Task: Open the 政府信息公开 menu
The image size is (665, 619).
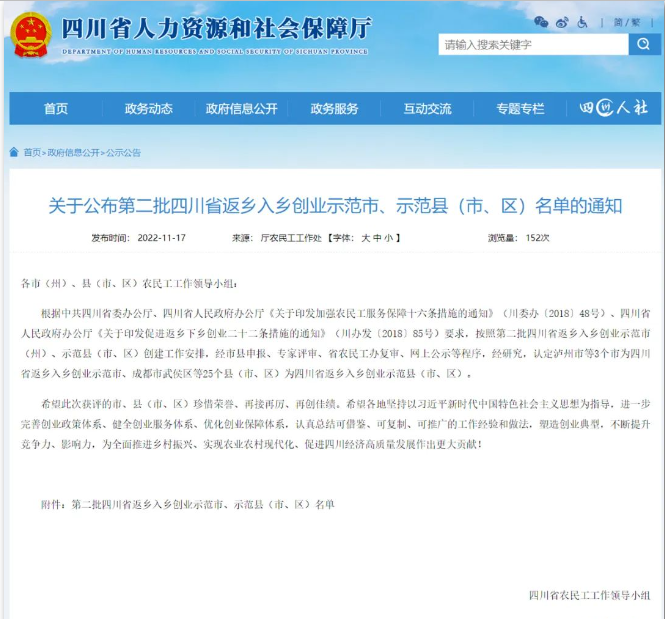Action: pos(241,108)
